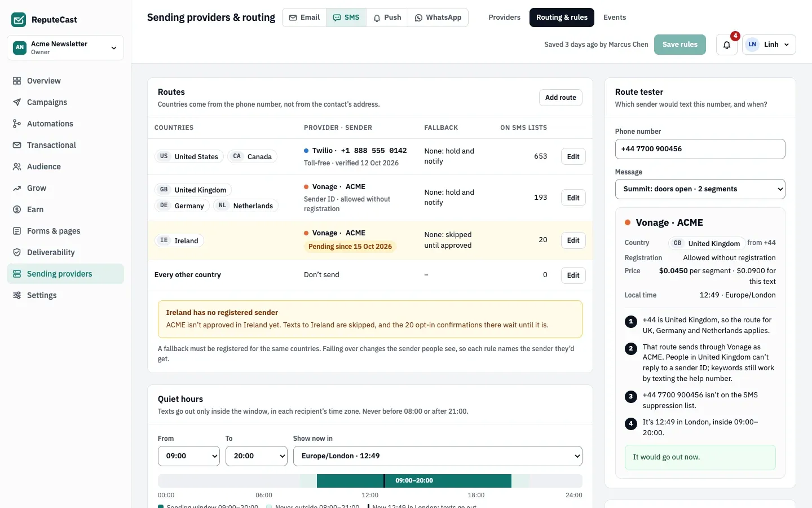Image resolution: width=812 pixels, height=508 pixels.
Task: Click the 09:00–20:00 sending window bar
Action: pos(414,481)
